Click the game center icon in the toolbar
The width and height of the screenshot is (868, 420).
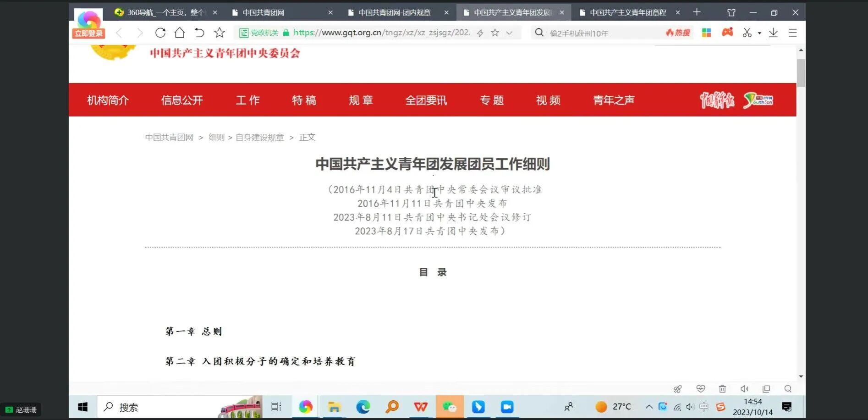tap(727, 32)
